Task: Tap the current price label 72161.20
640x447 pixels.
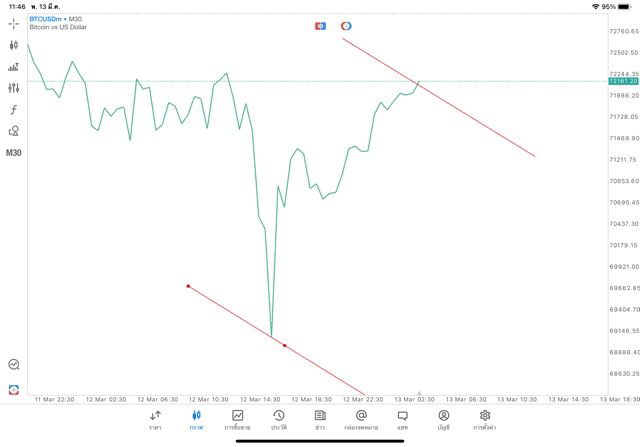Action: 623,81
